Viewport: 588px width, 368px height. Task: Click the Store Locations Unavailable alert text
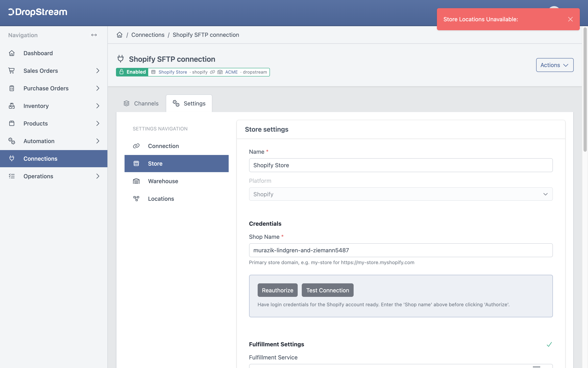tap(481, 19)
